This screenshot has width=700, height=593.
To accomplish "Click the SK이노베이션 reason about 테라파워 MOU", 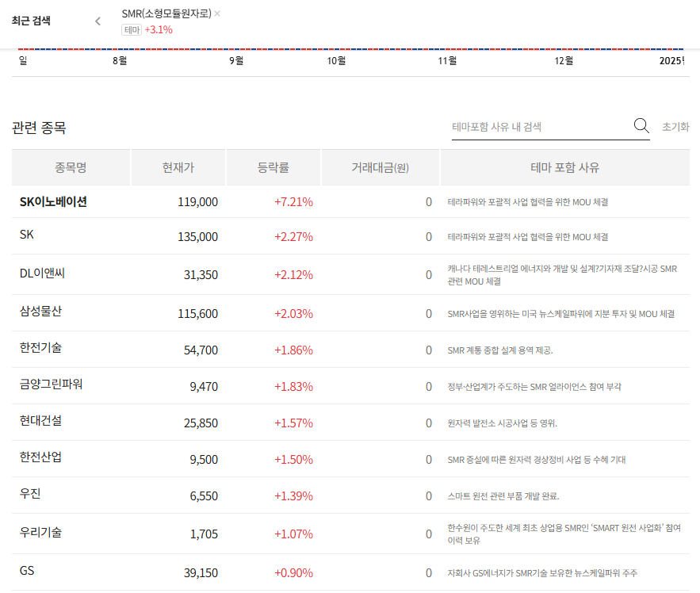I will 528,202.
